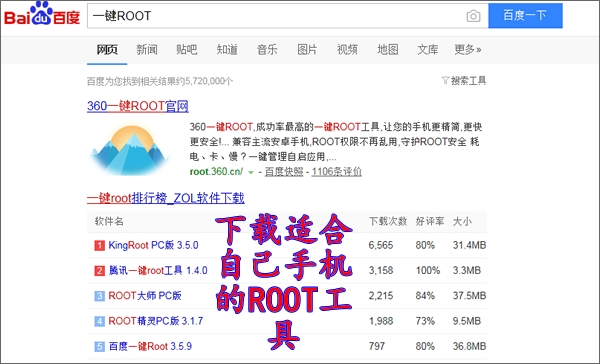The height and width of the screenshot is (364, 600).
Task: Click the 大小 column header
Action: point(462,221)
